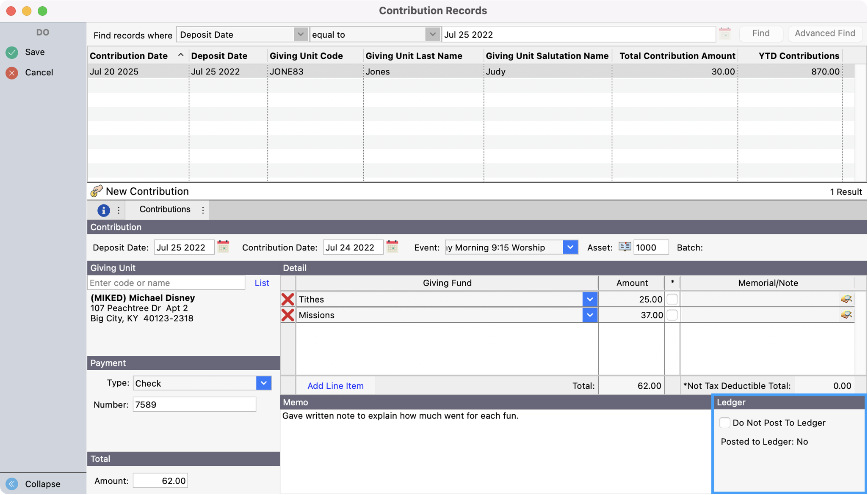Open the calendar picker beside the search field
868x495 pixels.
pyautogui.click(x=725, y=33)
